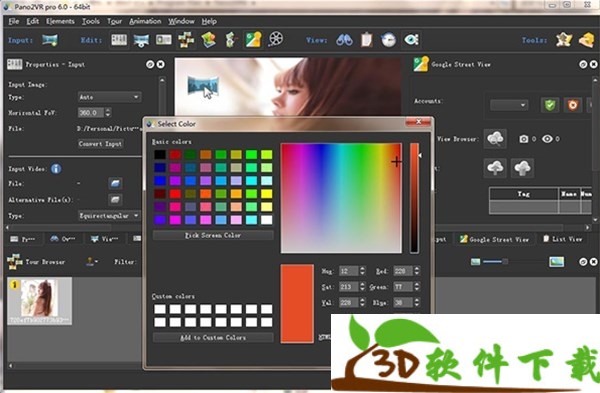600x393 pixels.
Task: Open the Tour Map toolbar icon
Action: [x=209, y=40]
